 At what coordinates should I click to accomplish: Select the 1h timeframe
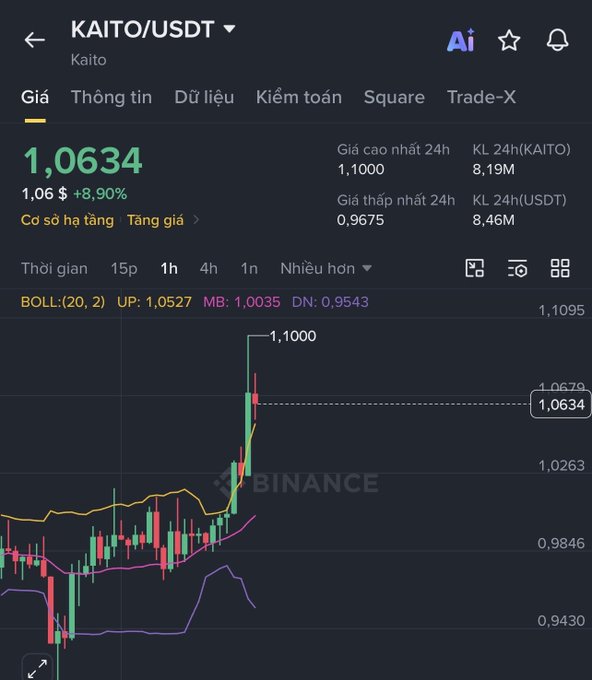[x=169, y=268]
